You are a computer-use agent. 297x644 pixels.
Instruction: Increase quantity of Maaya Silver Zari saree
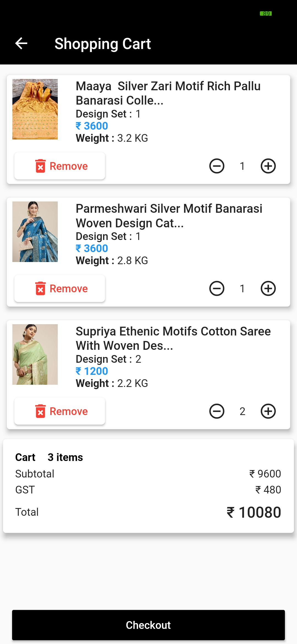tap(268, 166)
